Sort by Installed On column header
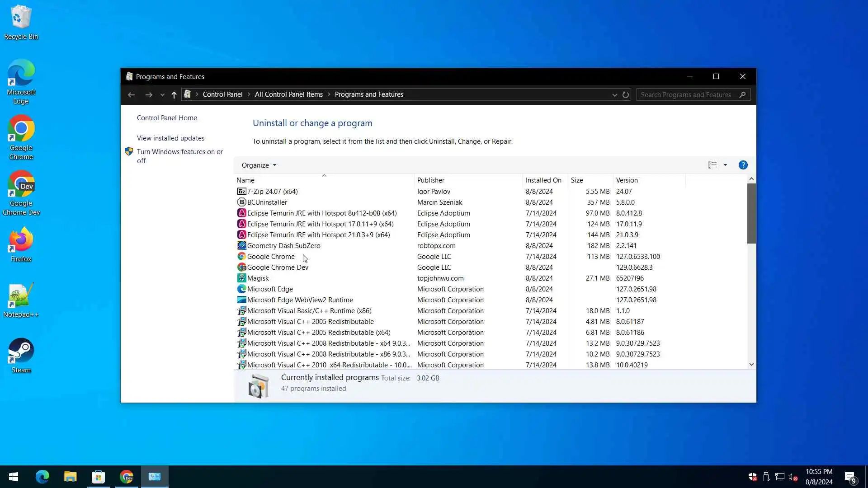The image size is (868, 488). pyautogui.click(x=543, y=180)
